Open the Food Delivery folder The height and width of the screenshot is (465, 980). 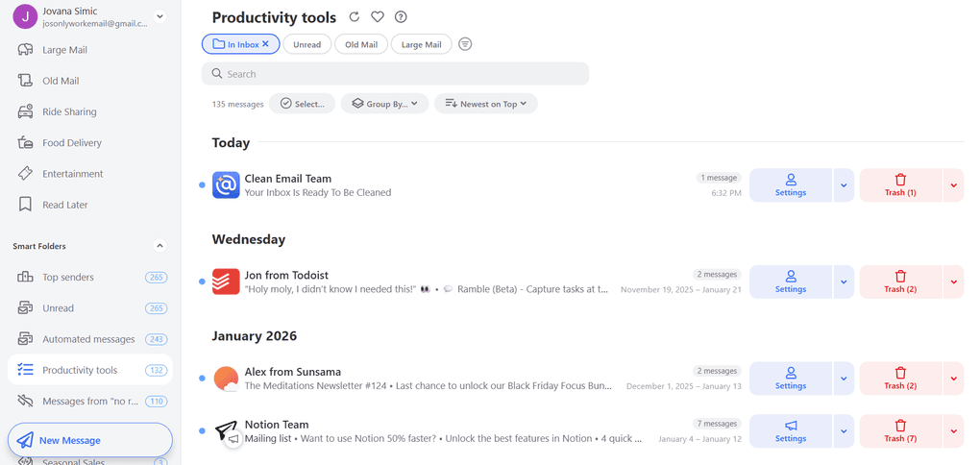(x=90, y=142)
